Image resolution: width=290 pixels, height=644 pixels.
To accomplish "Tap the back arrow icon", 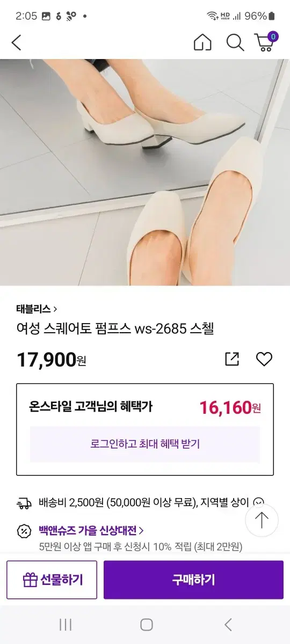I will (x=17, y=42).
